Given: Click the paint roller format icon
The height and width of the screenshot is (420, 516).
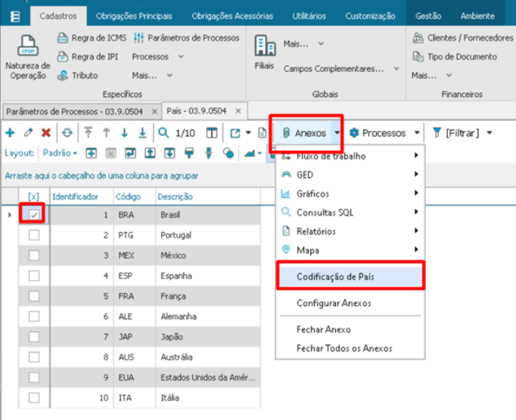Looking at the screenshot, I should [x=189, y=153].
